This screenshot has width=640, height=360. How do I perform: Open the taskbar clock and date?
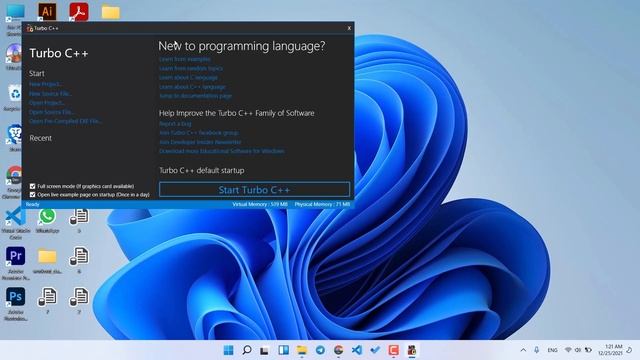point(610,350)
